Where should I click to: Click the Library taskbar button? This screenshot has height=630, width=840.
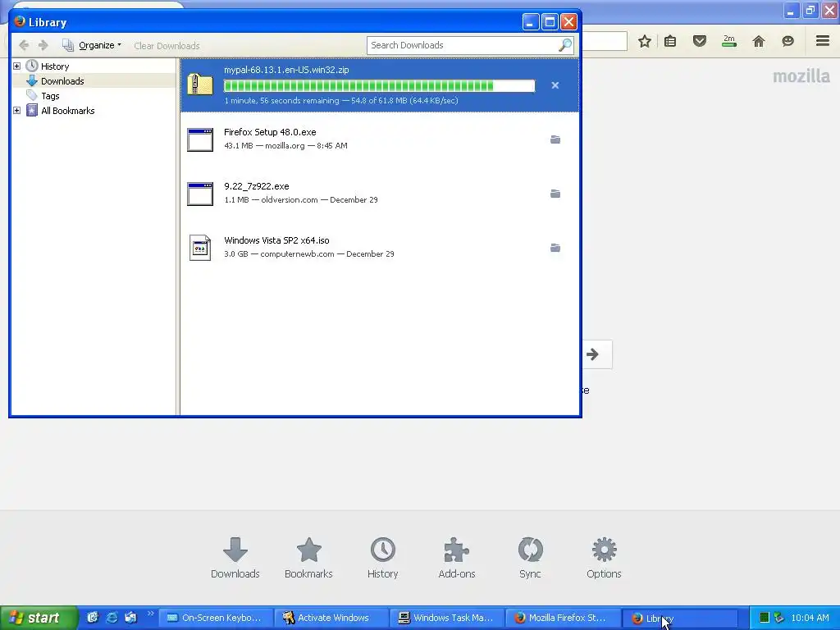pos(678,618)
